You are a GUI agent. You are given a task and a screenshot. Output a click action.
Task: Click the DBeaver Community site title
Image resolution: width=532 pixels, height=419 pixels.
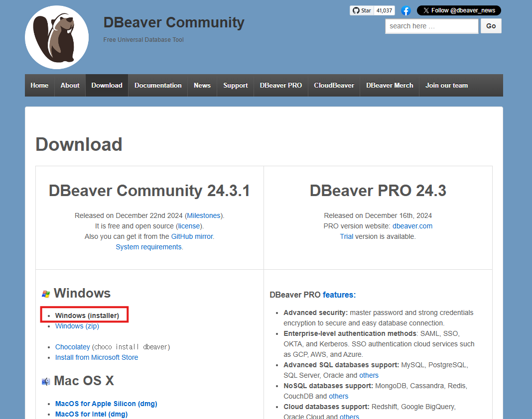(174, 22)
